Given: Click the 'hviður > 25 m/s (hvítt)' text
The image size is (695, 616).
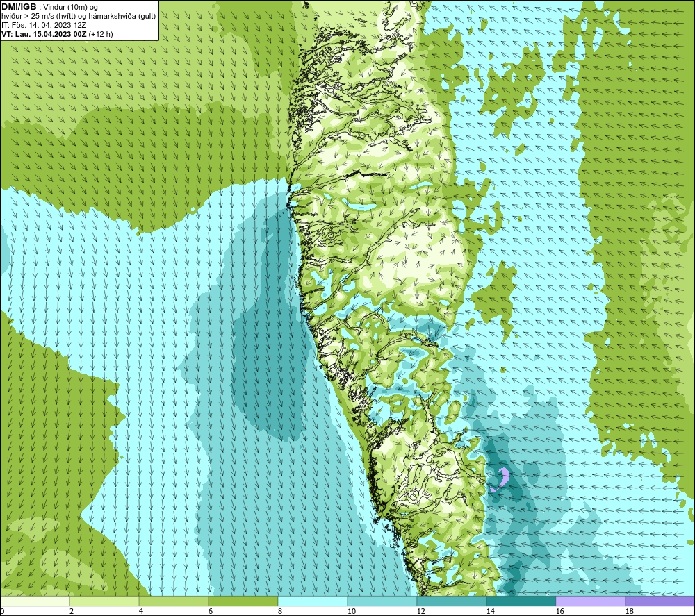Looking at the screenshot, I should 40,17.
